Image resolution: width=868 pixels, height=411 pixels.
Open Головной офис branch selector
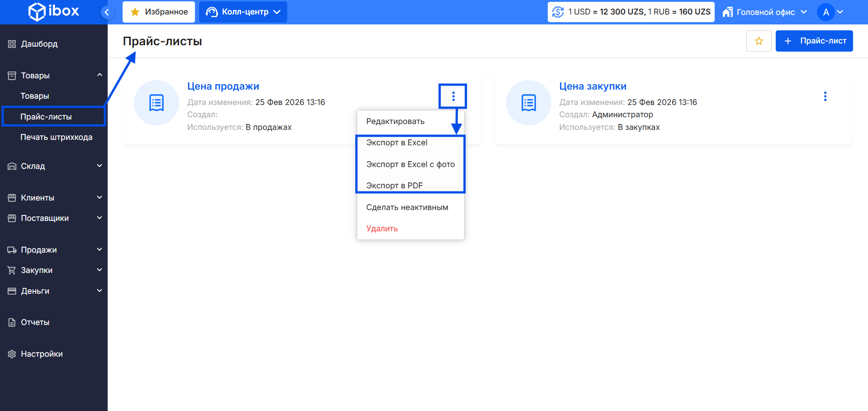tap(764, 12)
